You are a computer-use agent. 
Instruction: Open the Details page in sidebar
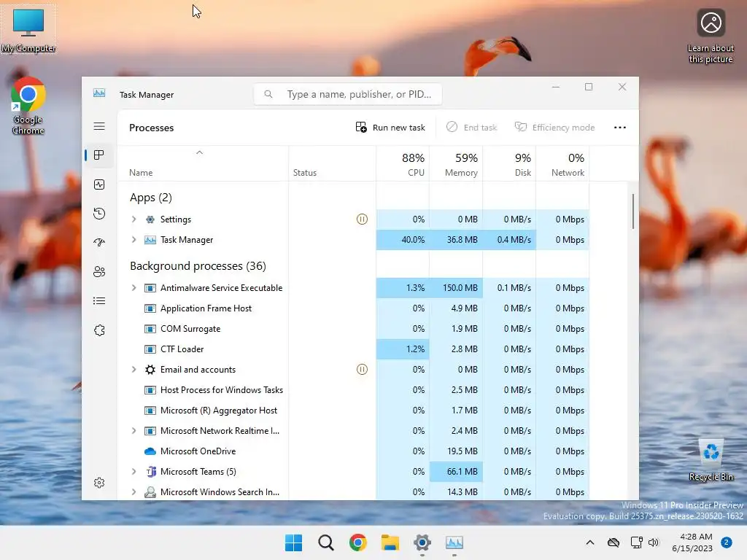[x=99, y=300]
